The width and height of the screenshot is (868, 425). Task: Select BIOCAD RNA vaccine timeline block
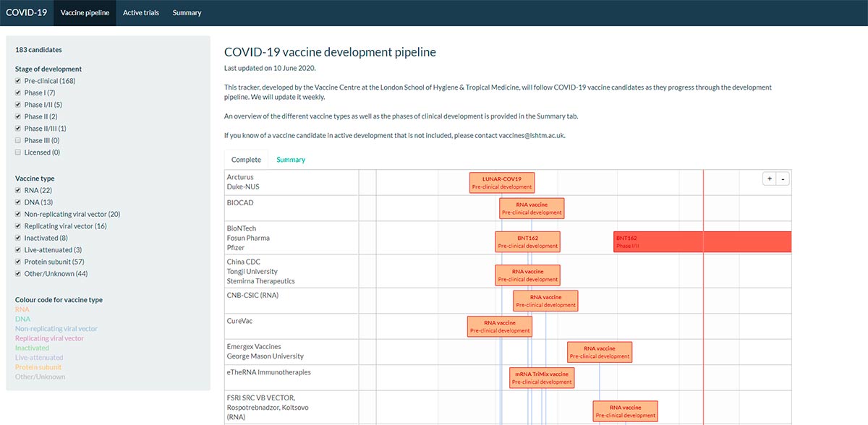[532, 208]
